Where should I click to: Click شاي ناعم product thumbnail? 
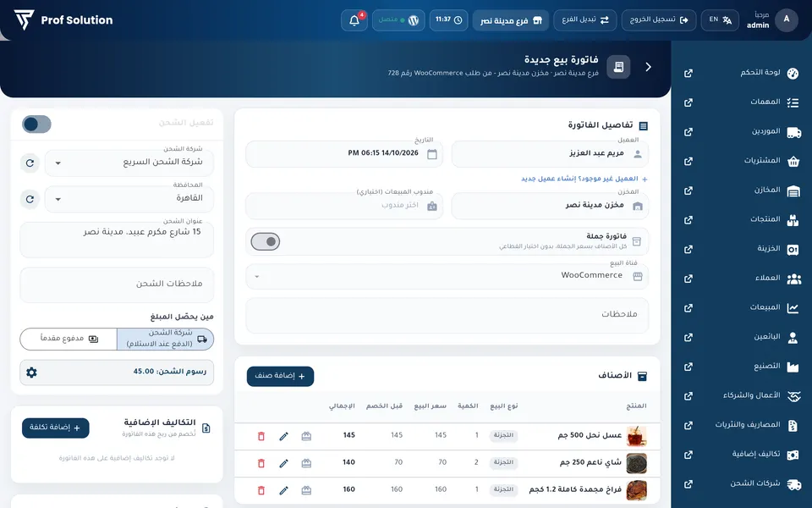(x=636, y=463)
